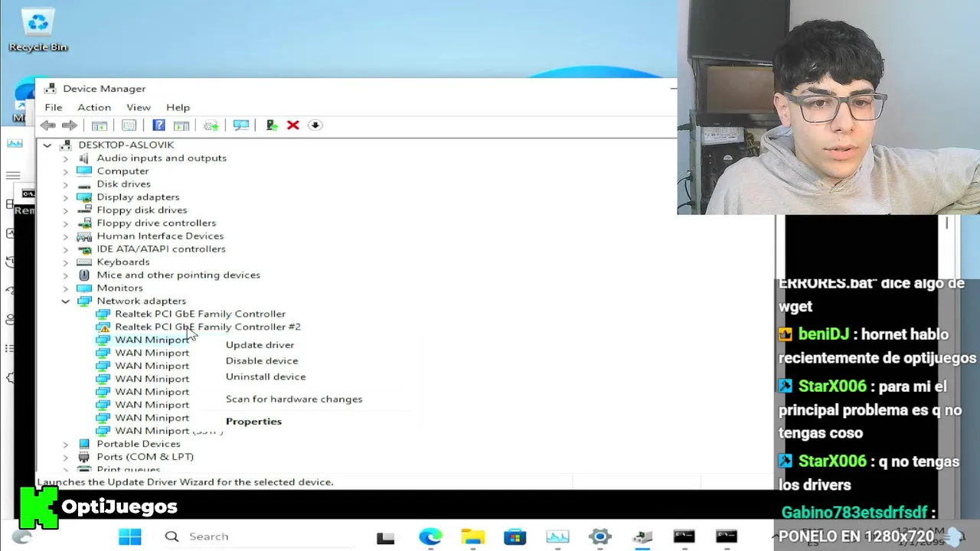Expand the Computer category
The height and width of the screenshot is (551, 980).
tap(65, 171)
